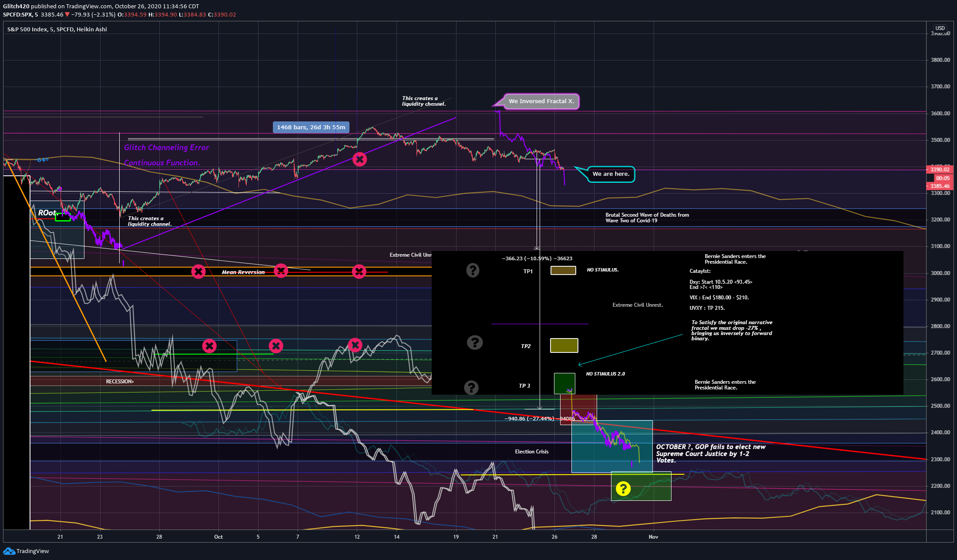Image resolution: width=957 pixels, height=560 pixels.
Task: Click the "OCTOBER ?, GOP fails" annotation
Action: [711, 453]
